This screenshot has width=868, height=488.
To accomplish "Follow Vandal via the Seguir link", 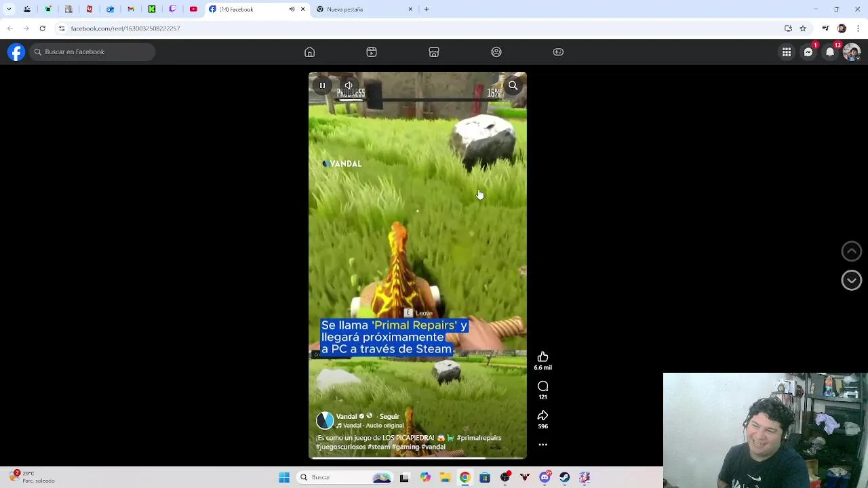I will click(389, 416).
